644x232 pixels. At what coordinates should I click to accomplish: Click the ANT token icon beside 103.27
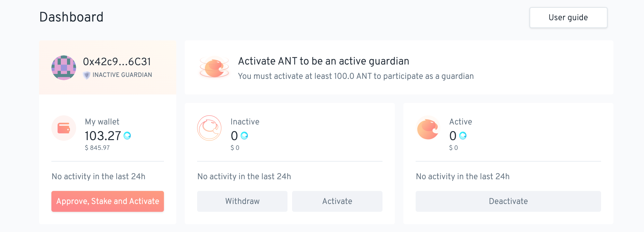[x=127, y=136]
